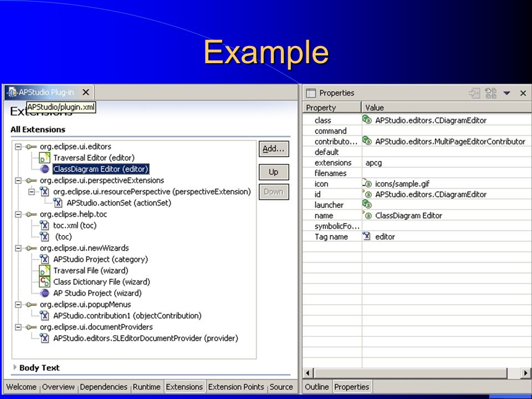This screenshot has height=399, width=532.
Task: Click the APStudio.contribution1 XML icon
Action: point(44,315)
